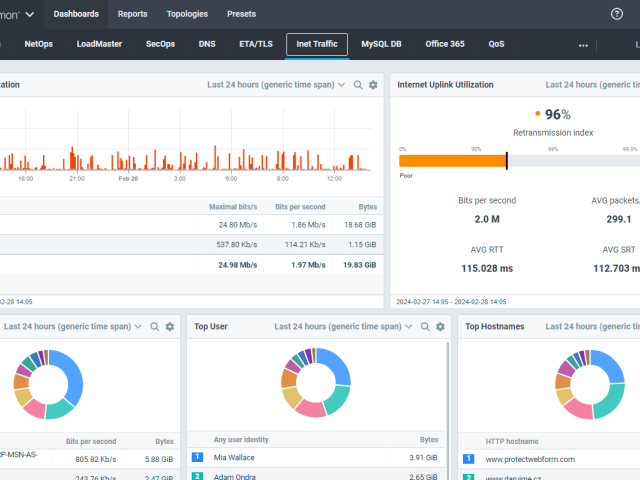Open the Topologies menu
Screen dimensions: 640x480
tap(189, 14)
